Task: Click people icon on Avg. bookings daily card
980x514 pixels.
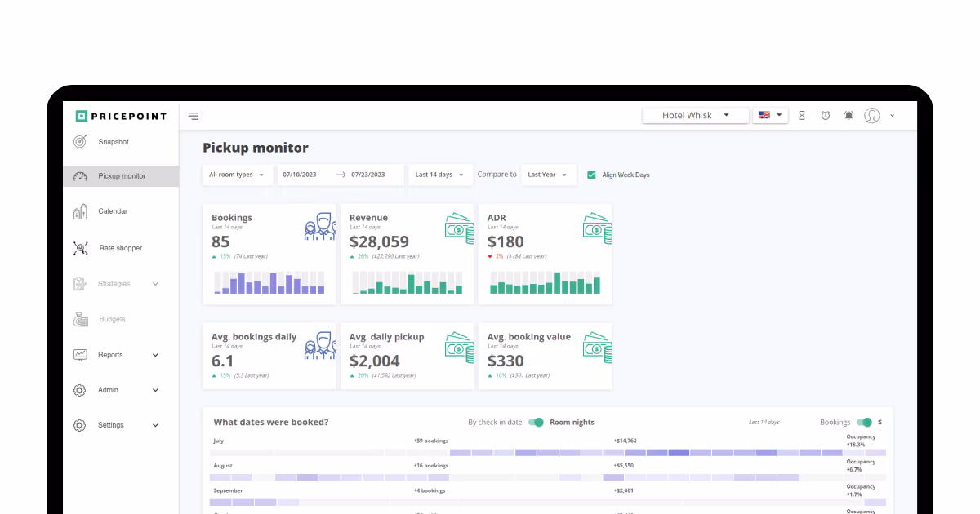Action: (320, 345)
